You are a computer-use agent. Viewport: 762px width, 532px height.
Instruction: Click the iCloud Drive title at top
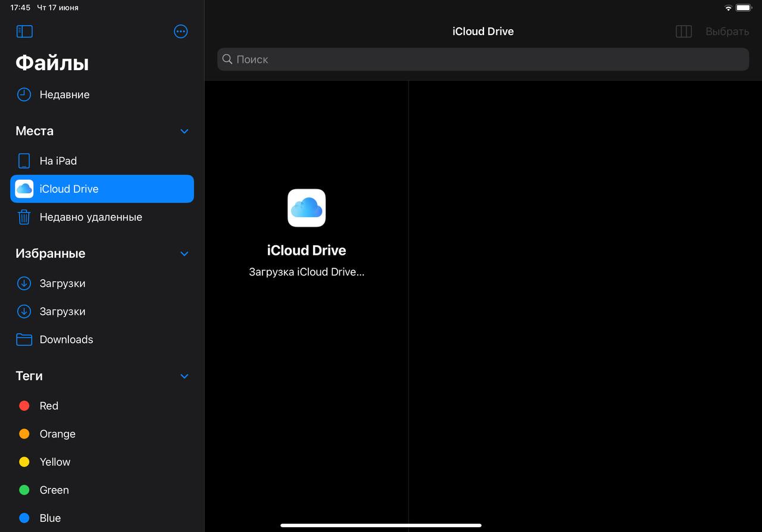click(x=483, y=32)
